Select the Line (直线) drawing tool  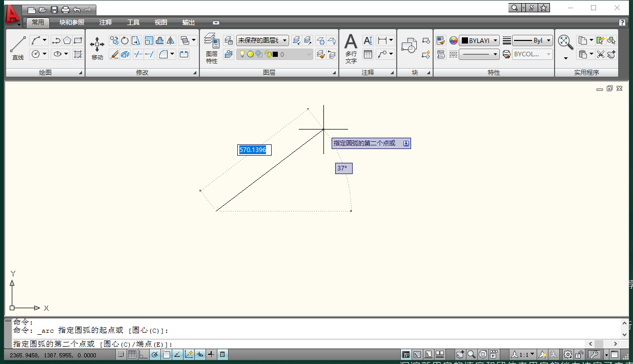tap(18, 48)
